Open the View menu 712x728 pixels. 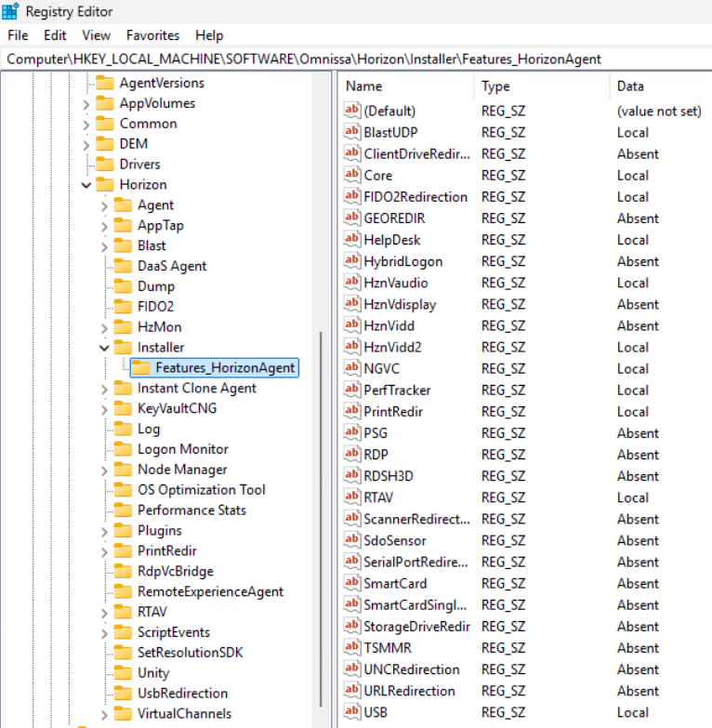[x=96, y=35]
